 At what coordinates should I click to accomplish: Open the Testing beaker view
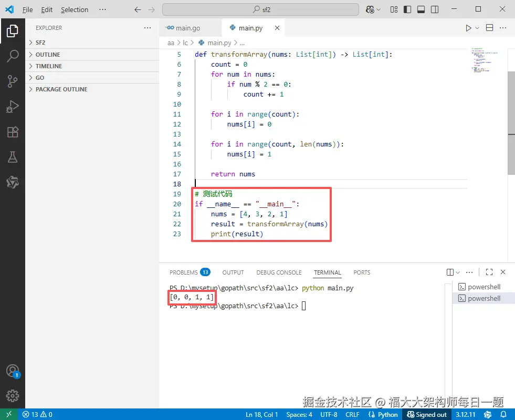tap(13, 157)
